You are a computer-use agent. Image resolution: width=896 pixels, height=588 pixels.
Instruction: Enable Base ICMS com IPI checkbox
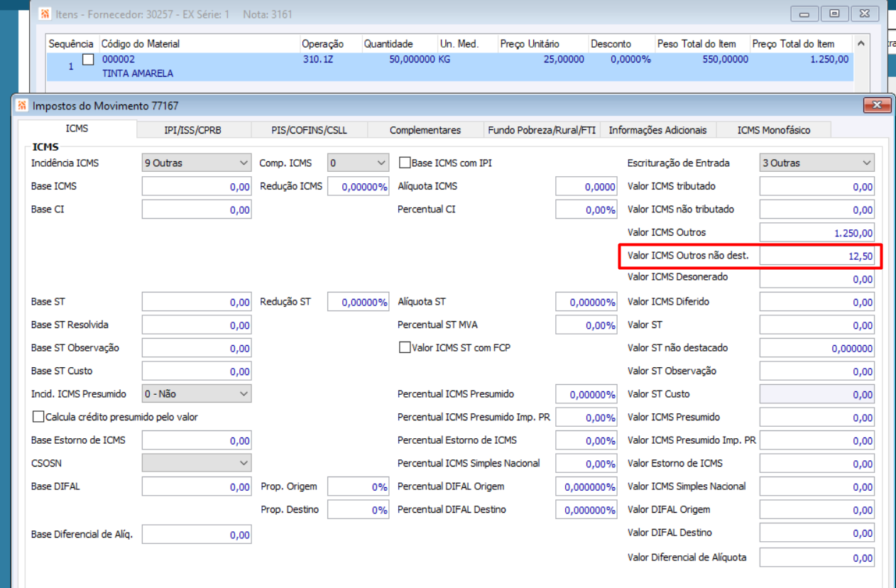[x=405, y=163]
